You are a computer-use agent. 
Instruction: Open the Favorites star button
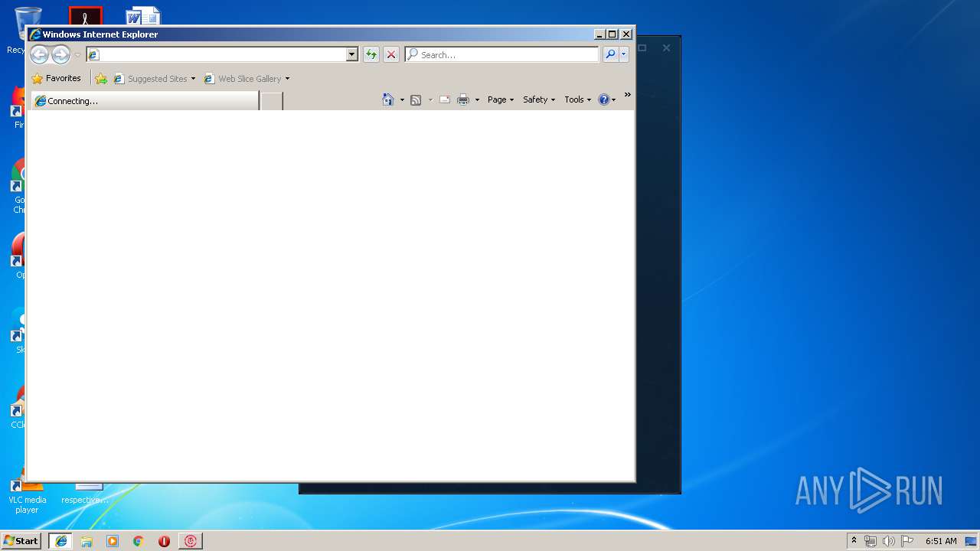coord(56,78)
